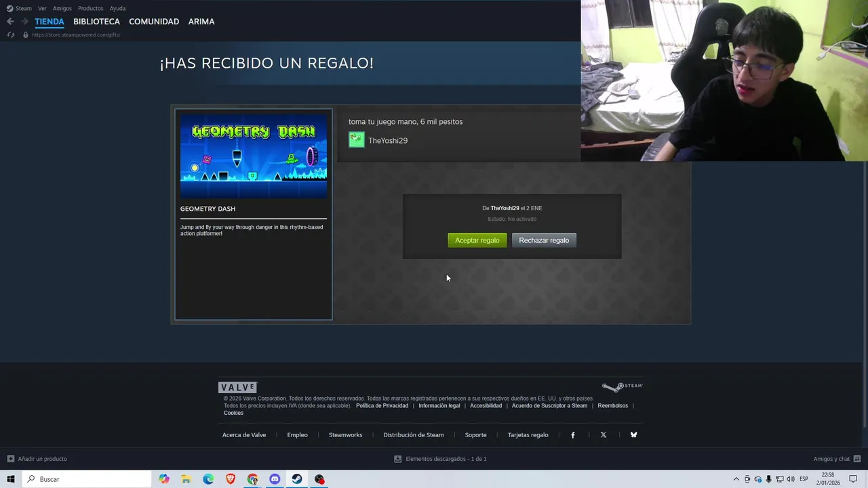
Task: Click the padlock icon beside the URL
Action: tap(26, 35)
